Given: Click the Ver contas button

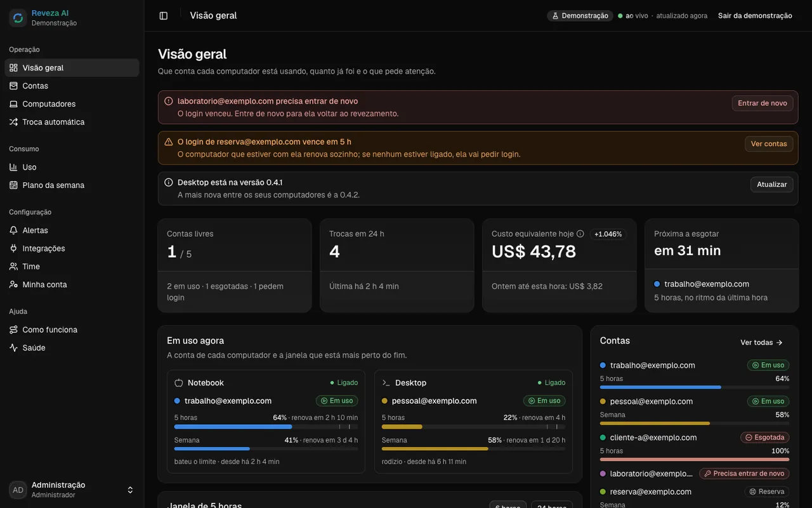Looking at the screenshot, I should coord(769,144).
